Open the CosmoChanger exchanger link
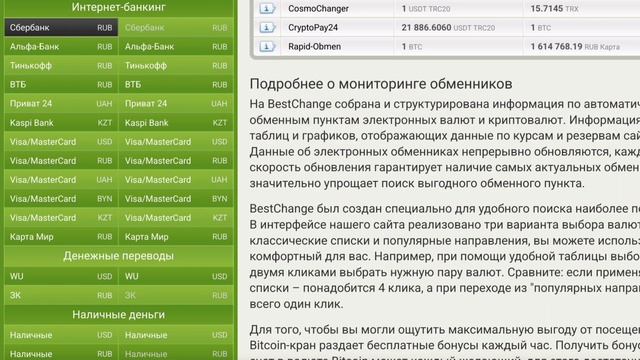This screenshot has width=640, height=360. tap(318, 9)
